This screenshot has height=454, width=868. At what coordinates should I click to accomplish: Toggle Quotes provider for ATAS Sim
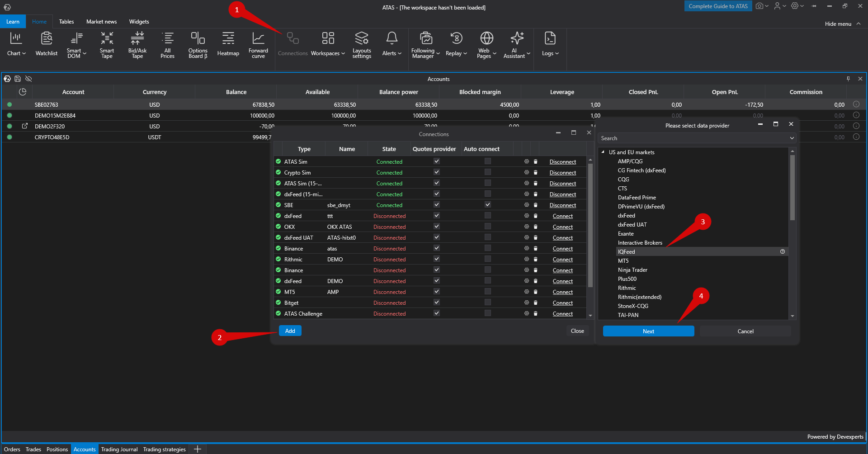tap(437, 161)
